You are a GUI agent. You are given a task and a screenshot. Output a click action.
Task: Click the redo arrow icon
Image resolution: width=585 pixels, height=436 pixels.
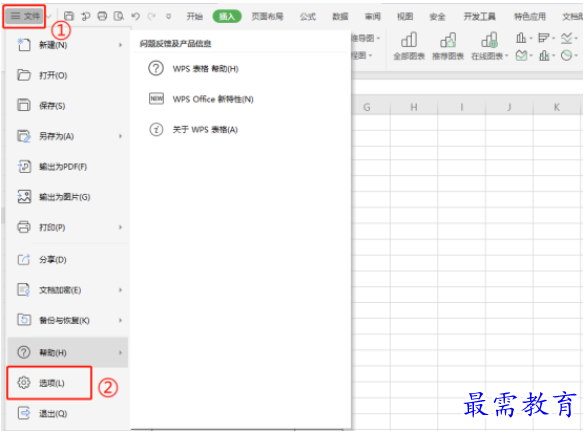coord(151,16)
